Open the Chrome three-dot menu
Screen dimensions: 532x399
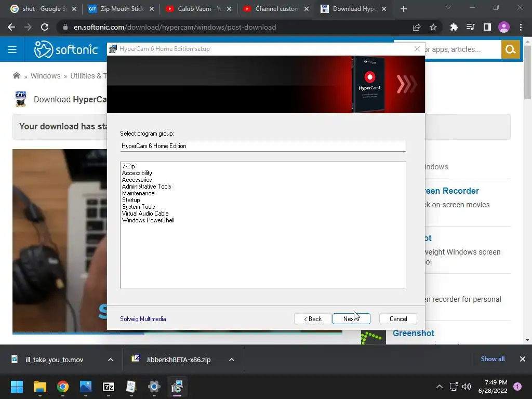tap(521, 27)
